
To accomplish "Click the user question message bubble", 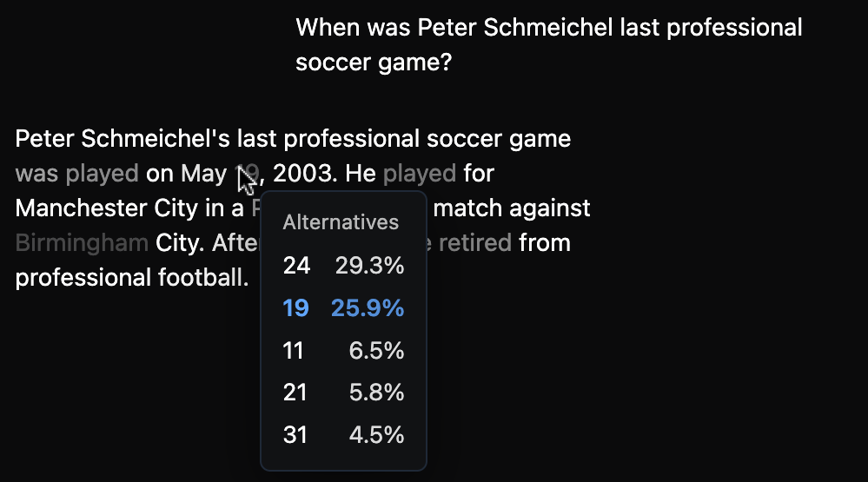I will coord(549,45).
